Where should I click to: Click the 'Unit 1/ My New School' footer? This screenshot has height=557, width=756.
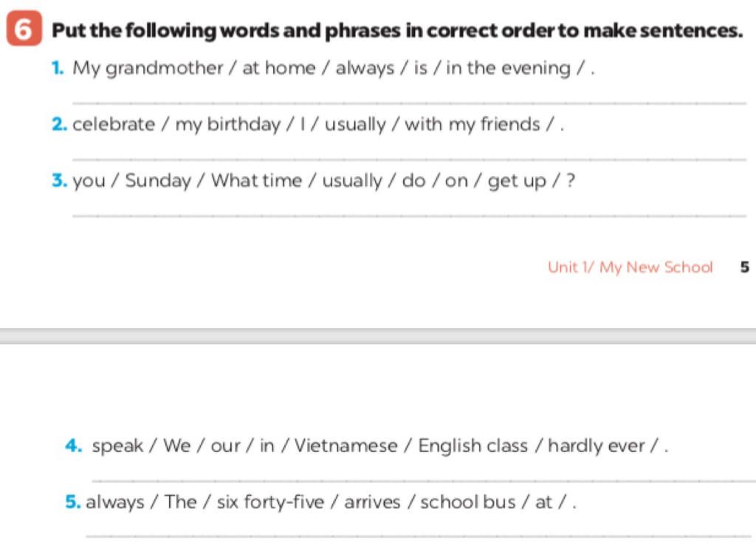coord(630,267)
